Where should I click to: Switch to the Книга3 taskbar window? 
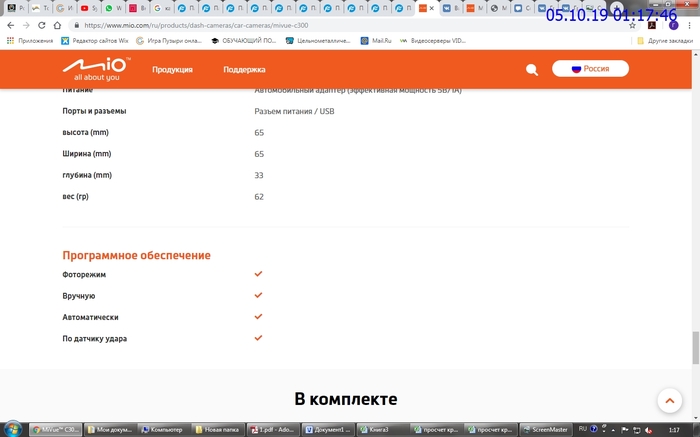tap(380, 429)
